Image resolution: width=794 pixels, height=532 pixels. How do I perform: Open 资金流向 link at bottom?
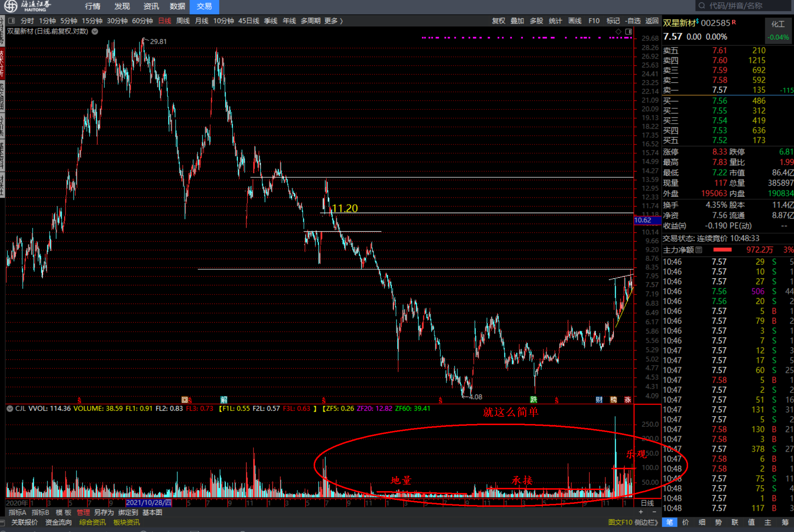(58, 523)
